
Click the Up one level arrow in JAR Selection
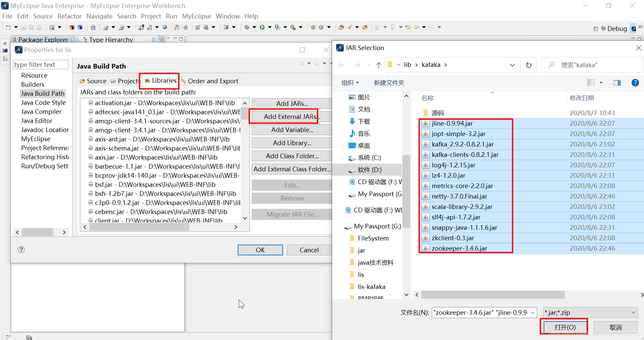[379, 65]
